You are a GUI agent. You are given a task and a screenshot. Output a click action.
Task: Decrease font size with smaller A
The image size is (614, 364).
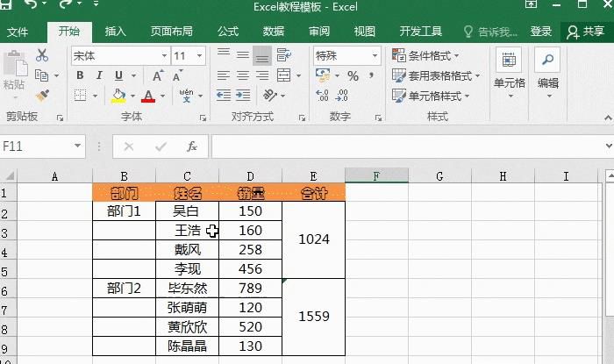pos(177,75)
